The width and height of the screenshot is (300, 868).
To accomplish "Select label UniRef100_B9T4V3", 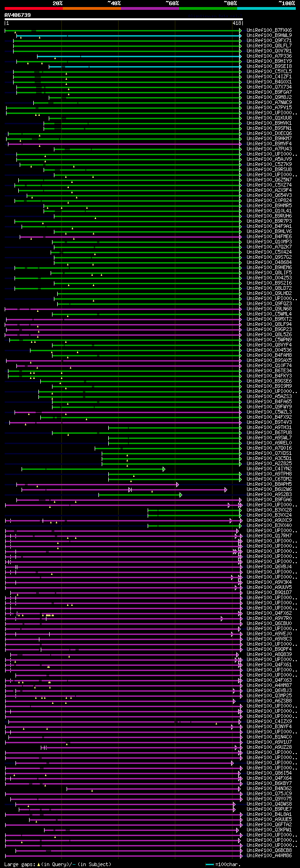I will tap(269, 422).
